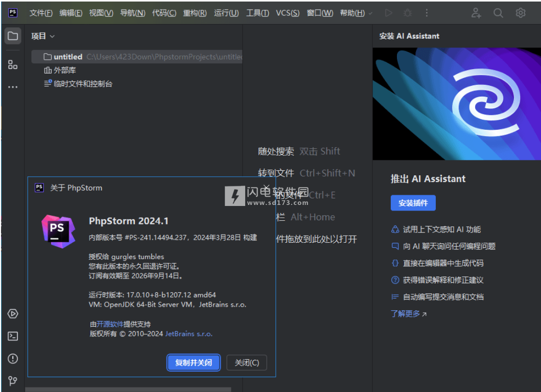Open the 视图(V) menu
Viewport: 541px width, 392px height.
(x=101, y=13)
